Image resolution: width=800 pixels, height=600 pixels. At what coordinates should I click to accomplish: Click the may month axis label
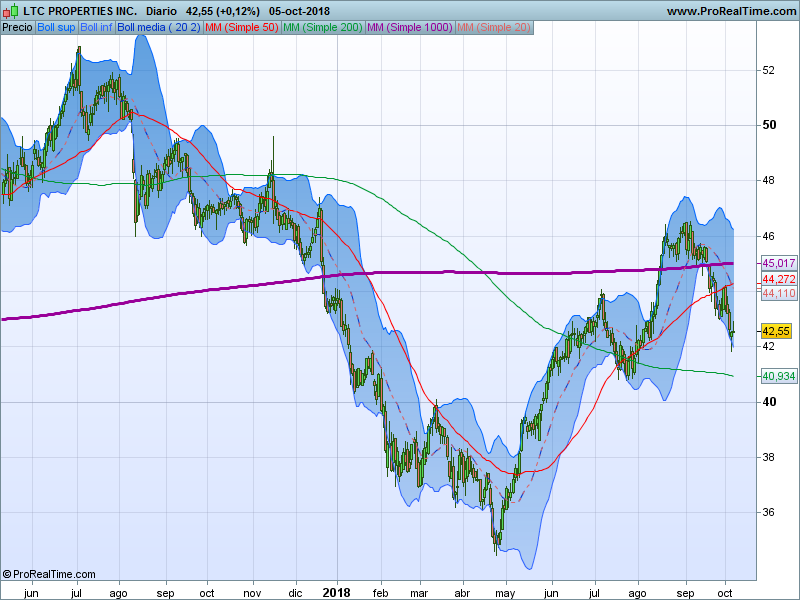[505, 594]
